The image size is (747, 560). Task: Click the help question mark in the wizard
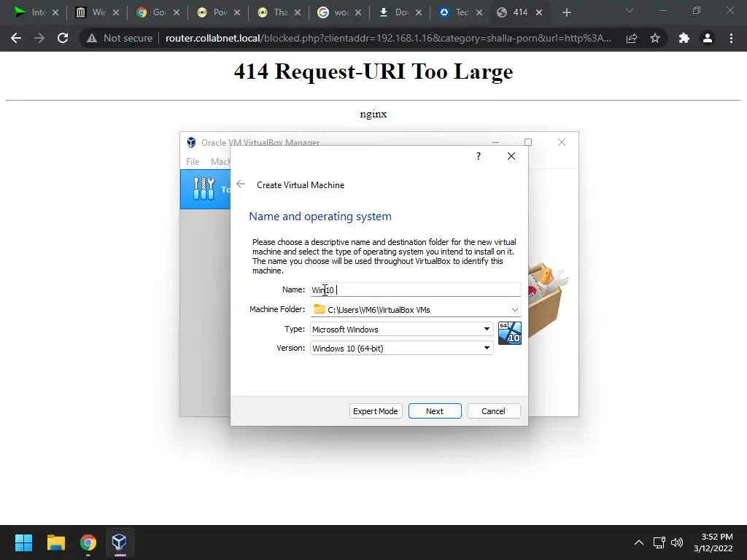coord(479,156)
